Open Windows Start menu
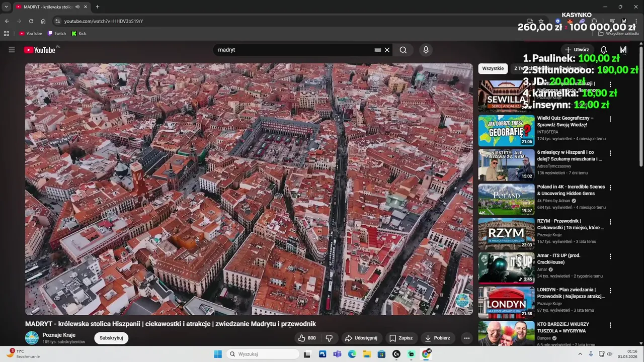 coord(218,354)
